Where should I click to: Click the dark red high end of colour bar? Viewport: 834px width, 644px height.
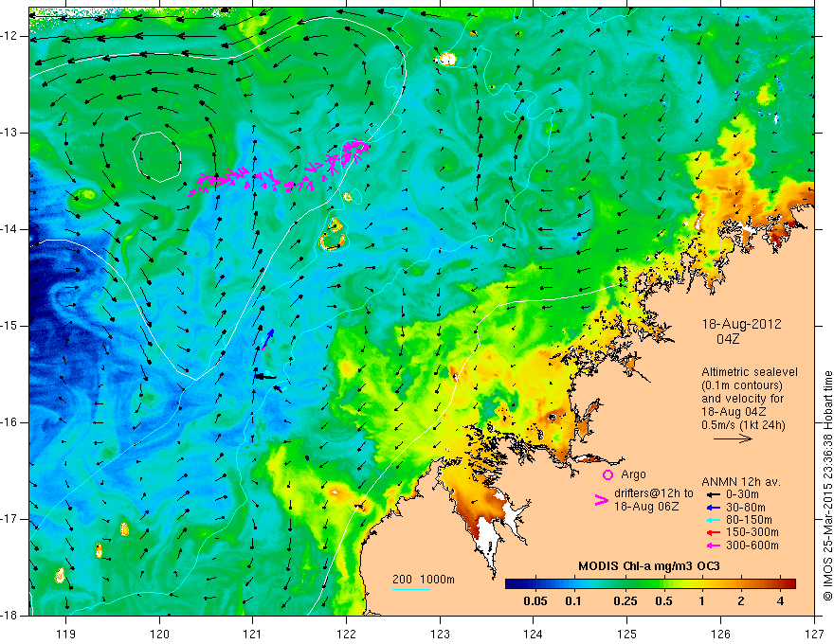click(789, 584)
